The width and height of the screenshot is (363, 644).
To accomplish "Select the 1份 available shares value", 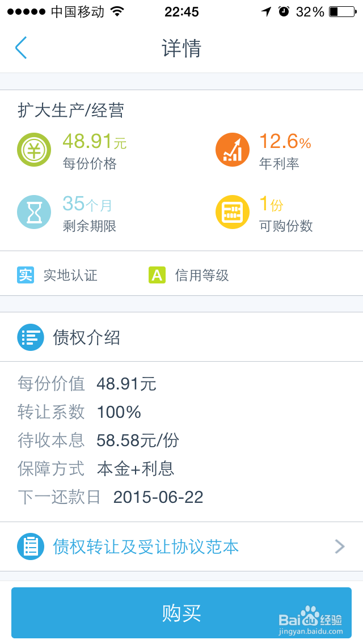I will point(271,204).
